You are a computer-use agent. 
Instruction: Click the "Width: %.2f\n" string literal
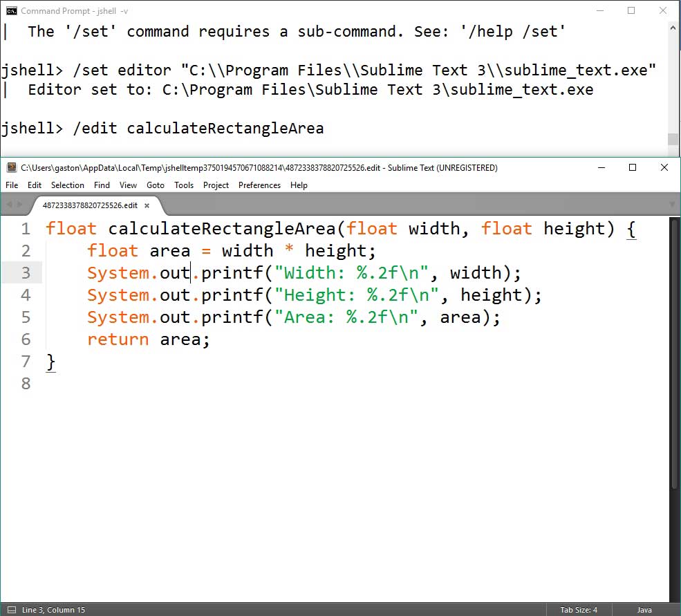point(351,273)
